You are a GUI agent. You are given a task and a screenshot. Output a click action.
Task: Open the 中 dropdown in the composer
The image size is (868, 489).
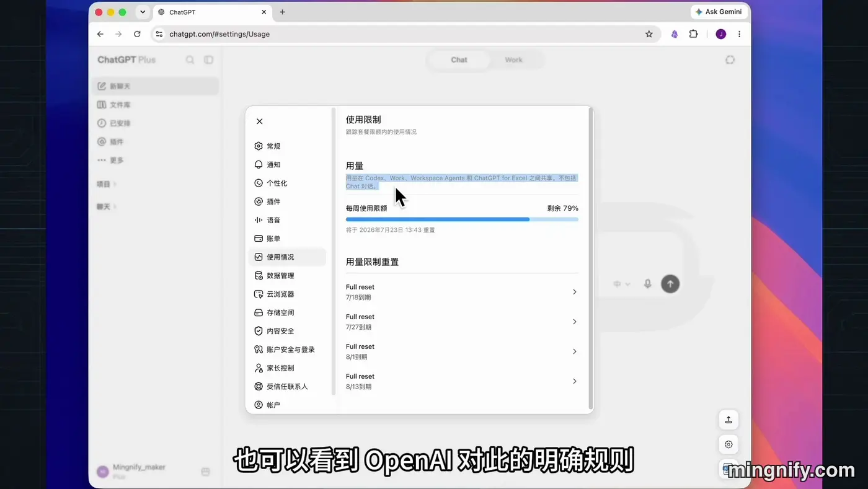tap(621, 284)
